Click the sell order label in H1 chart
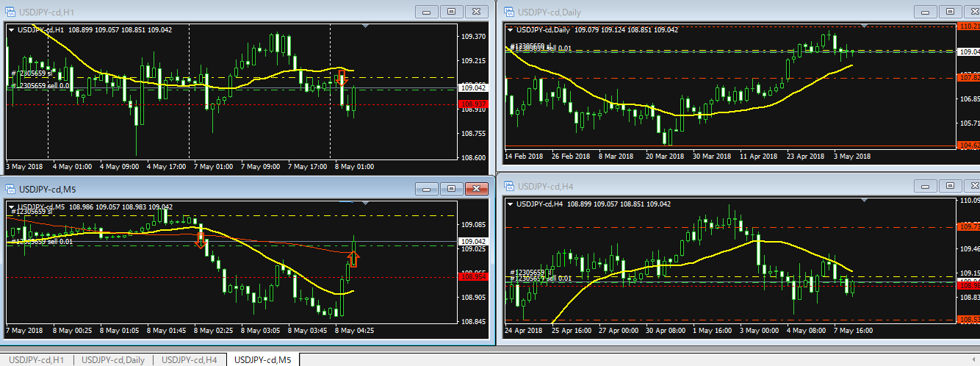This screenshot has width=980, height=366. (x=41, y=85)
